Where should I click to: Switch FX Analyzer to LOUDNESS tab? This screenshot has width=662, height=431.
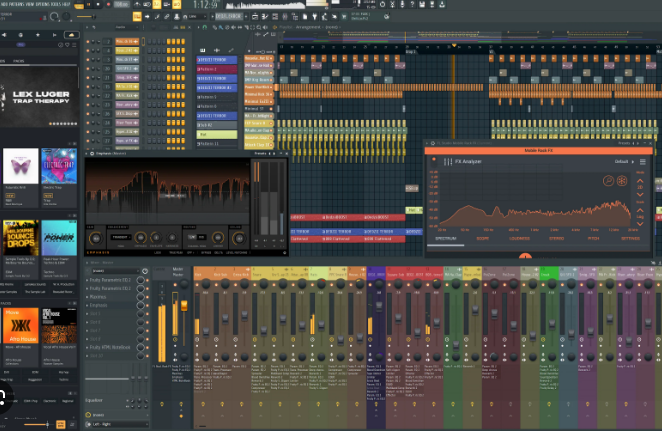click(x=519, y=239)
